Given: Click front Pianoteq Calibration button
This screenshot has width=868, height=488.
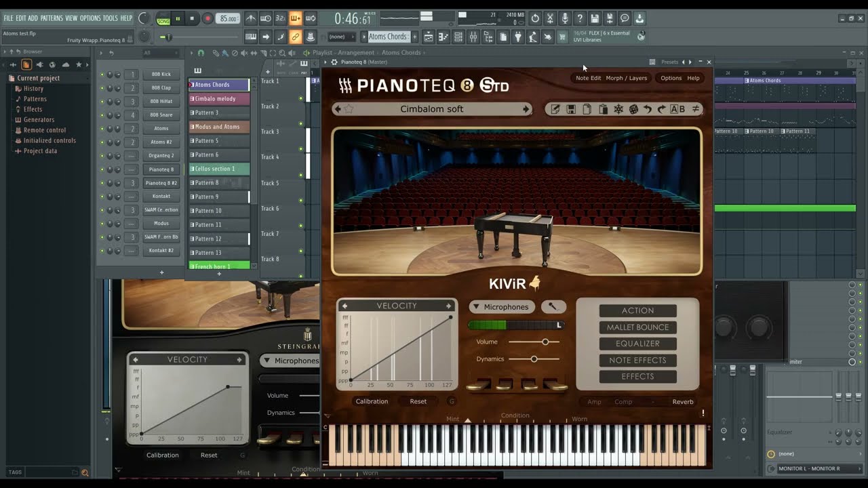Looking at the screenshot, I should coord(372,401).
